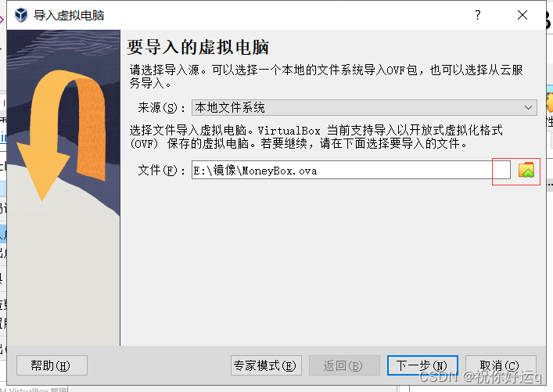Screen dimensions: 553x392
Task: Proceed with the 下一步(N) button
Action: point(422,365)
